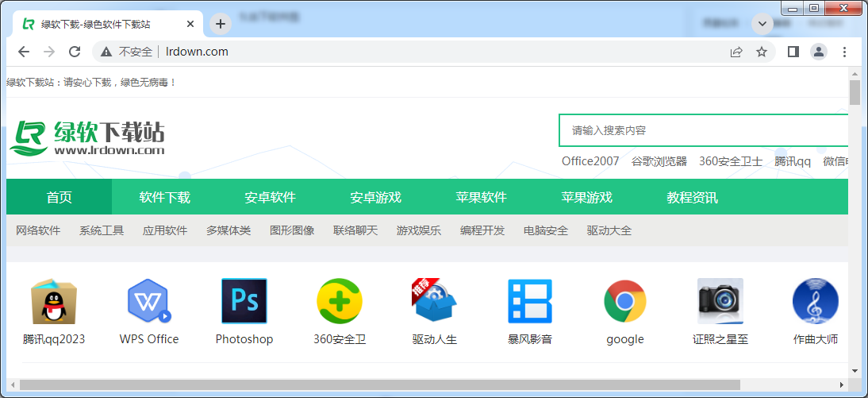Open the 首页 navigation tab
This screenshot has height=398, width=868.
tap(60, 197)
